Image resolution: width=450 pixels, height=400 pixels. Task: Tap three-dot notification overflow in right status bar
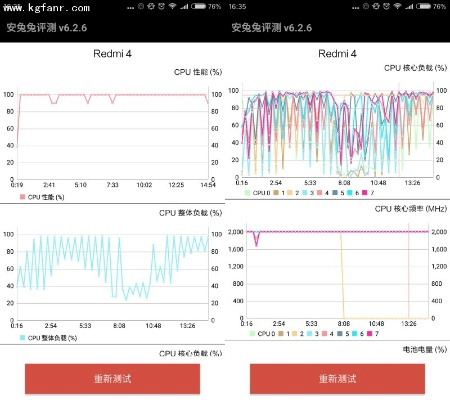click(x=355, y=8)
